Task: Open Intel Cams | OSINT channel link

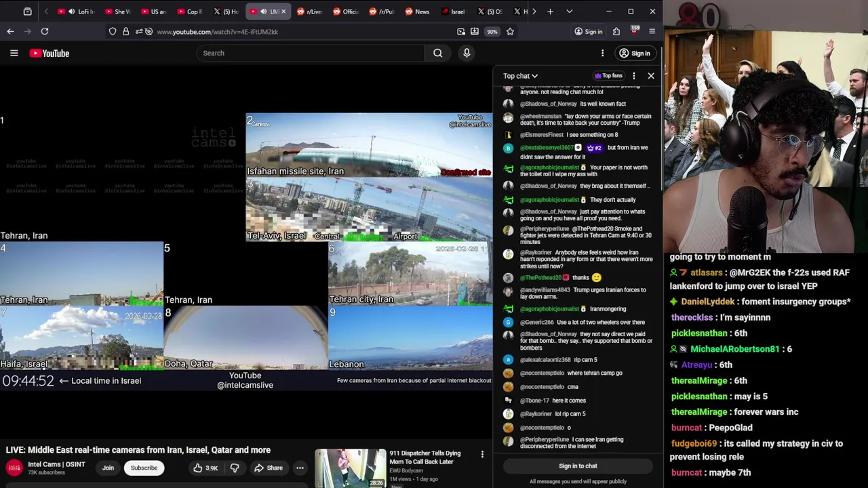Action: (56, 464)
